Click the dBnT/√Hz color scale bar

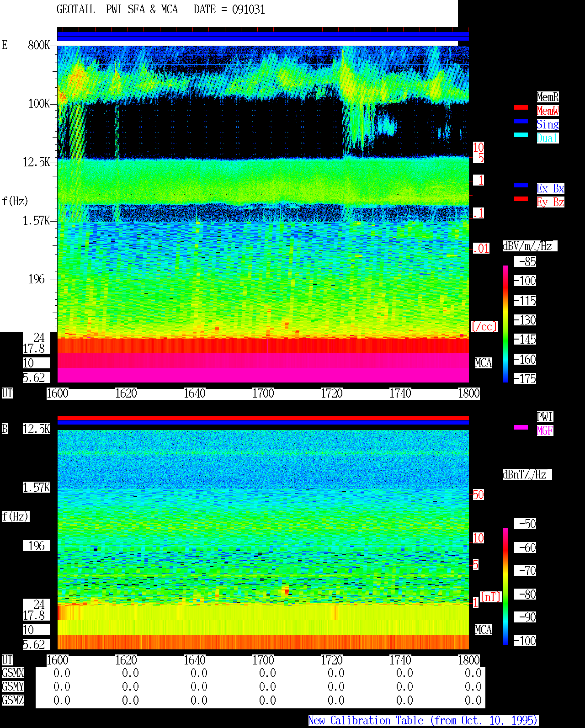pyautogui.click(x=505, y=586)
